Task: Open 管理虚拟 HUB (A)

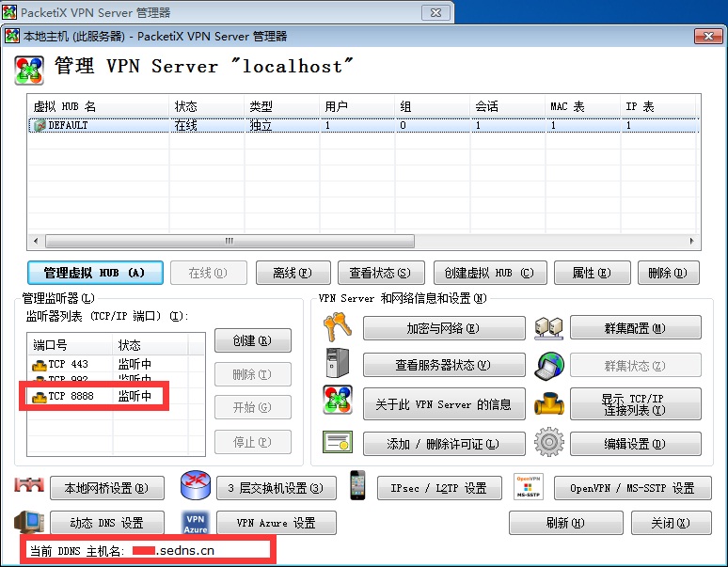Action: click(95, 273)
